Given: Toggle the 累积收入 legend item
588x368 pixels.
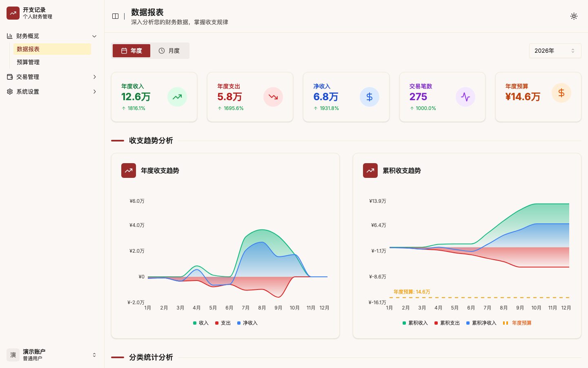Looking at the screenshot, I should click(415, 323).
